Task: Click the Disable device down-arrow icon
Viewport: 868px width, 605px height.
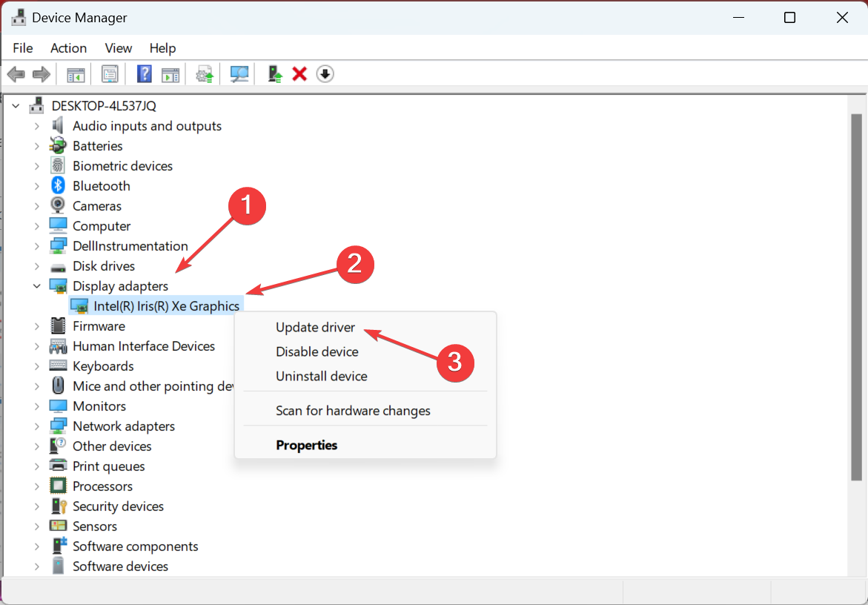Action: click(325, 73)
